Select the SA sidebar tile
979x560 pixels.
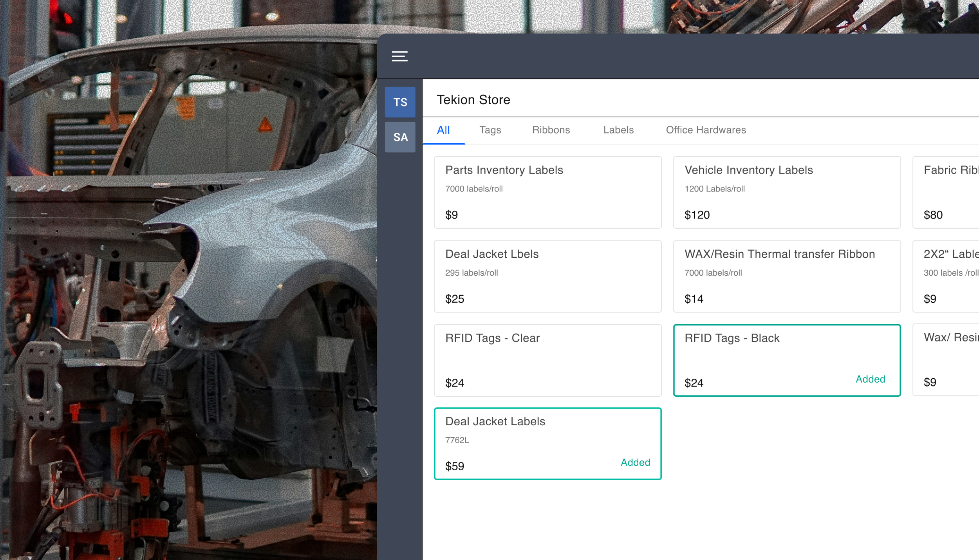coord(400,137)
